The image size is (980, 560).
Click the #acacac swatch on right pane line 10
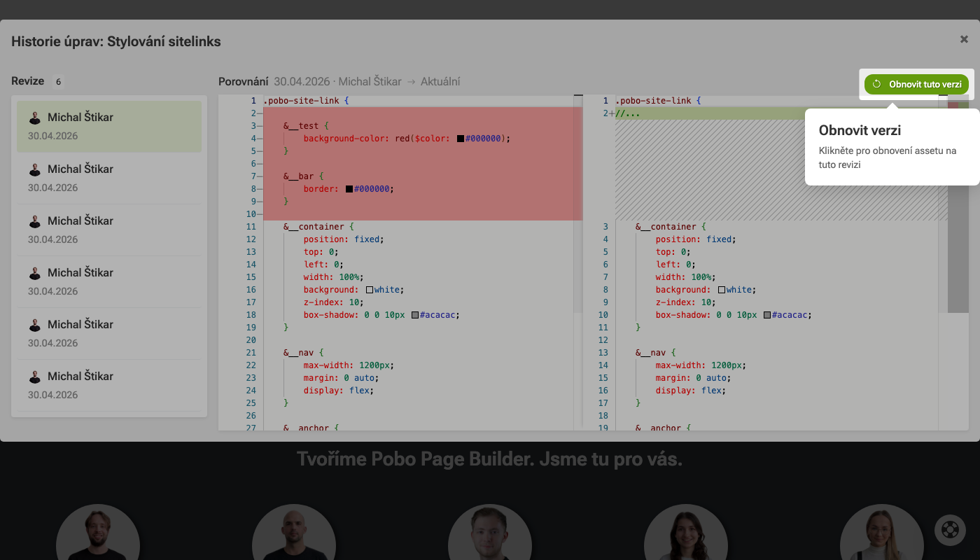[767, 315]
